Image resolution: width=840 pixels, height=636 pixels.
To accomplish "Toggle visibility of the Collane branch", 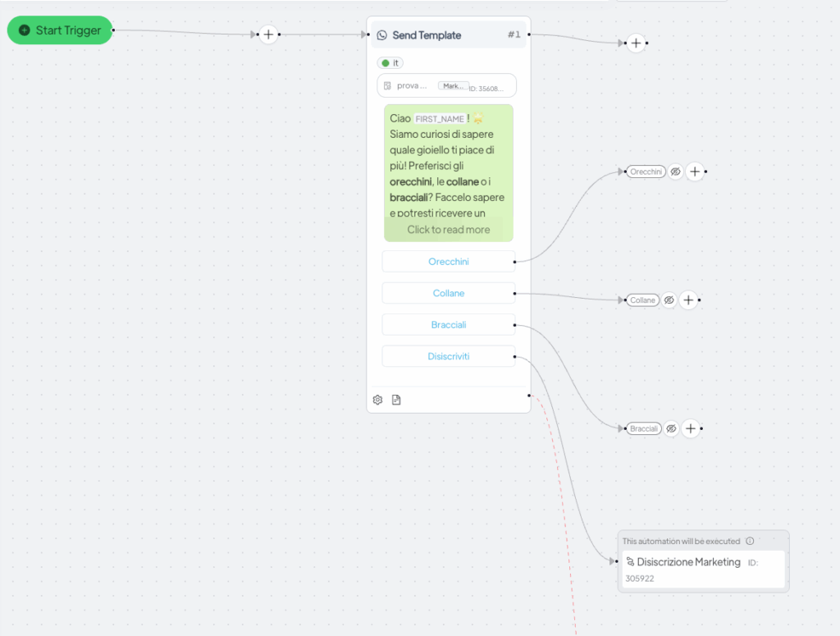I will (669, 300).
